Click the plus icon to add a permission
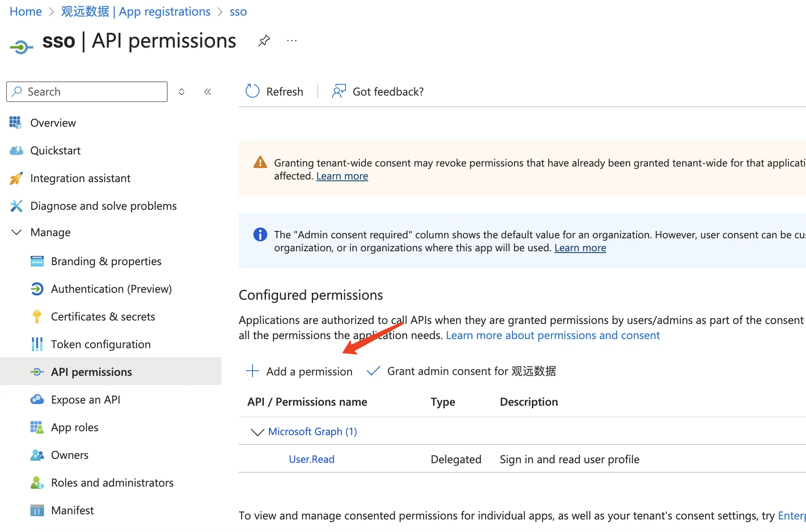The width and height of the screenshot is (806, 532). coord(253,371)
